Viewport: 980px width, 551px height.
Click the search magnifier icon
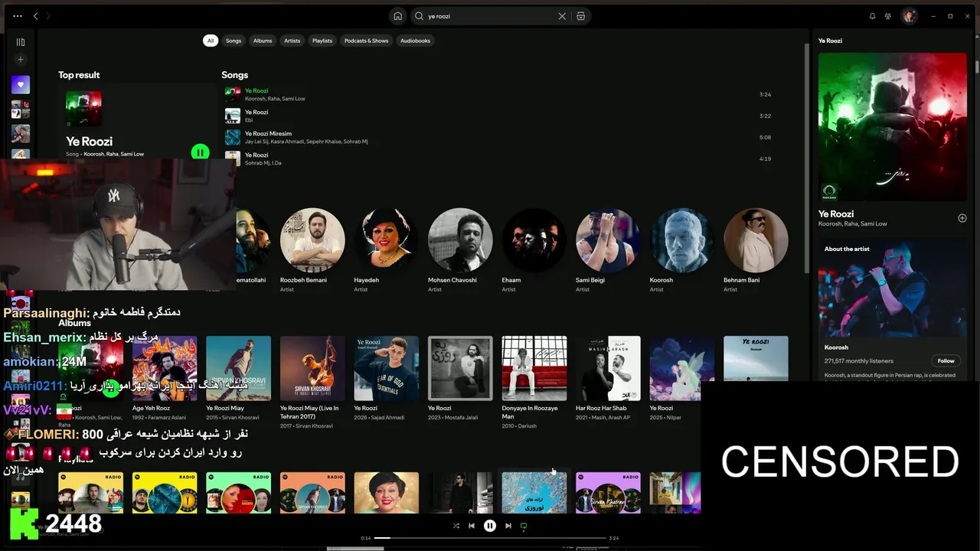419,16
